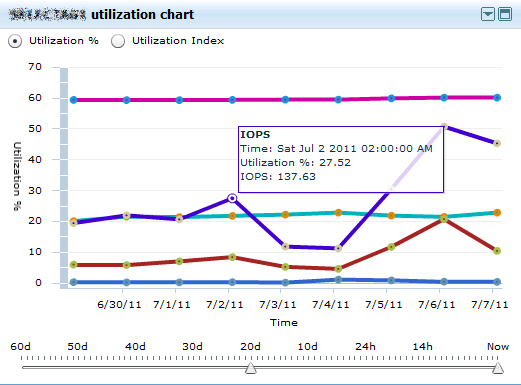Click the red line point at 7/5/11
The width and height of the screenshot is (521, 385).
[391, 247]
